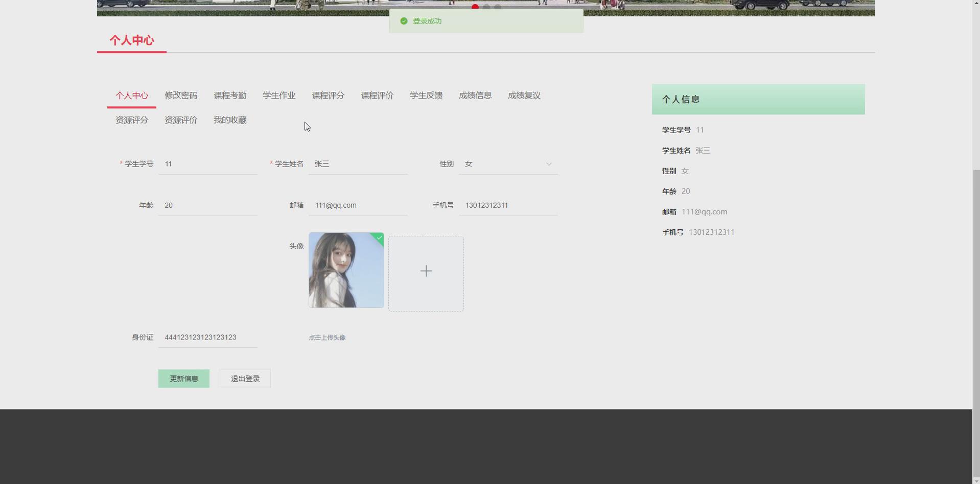Click a gray carousel indicator dot

[487, 7]
